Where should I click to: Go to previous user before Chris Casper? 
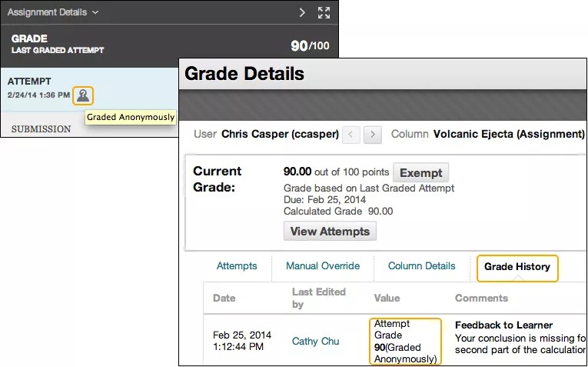coord(351,135)
